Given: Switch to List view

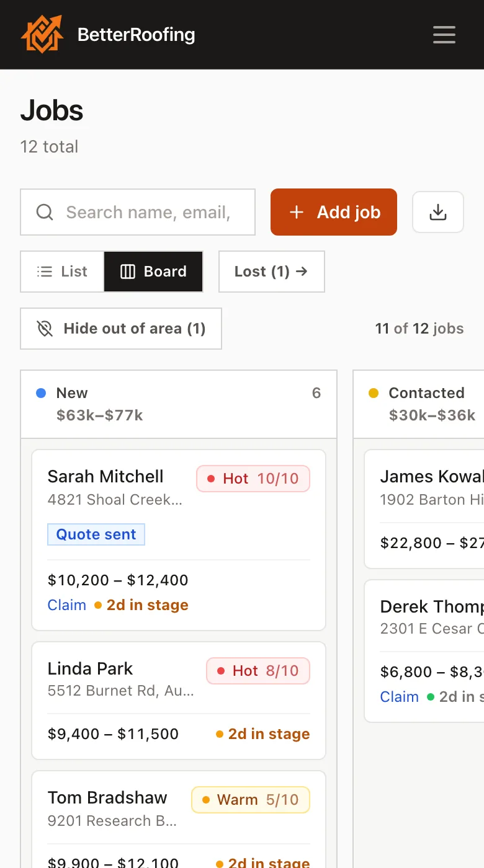Looking at the screenshot, I should (62, 272).
